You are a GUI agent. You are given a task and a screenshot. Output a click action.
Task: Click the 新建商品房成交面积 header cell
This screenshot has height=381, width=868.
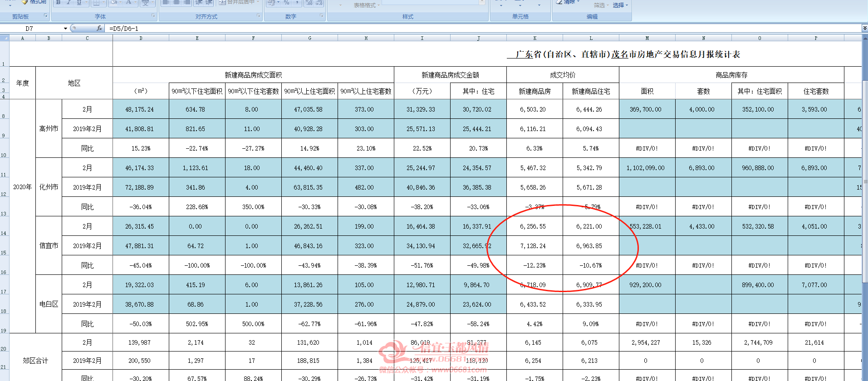[x=253, y=75]
